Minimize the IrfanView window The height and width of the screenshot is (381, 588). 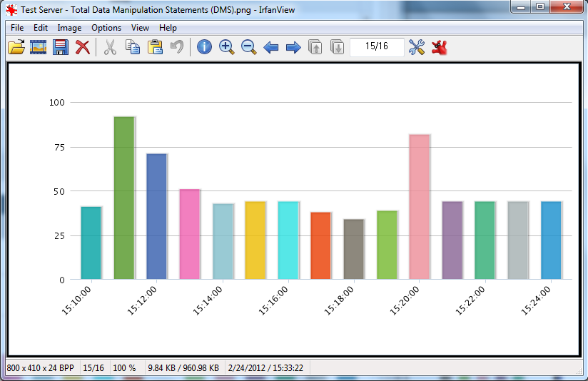pos(520,6)
